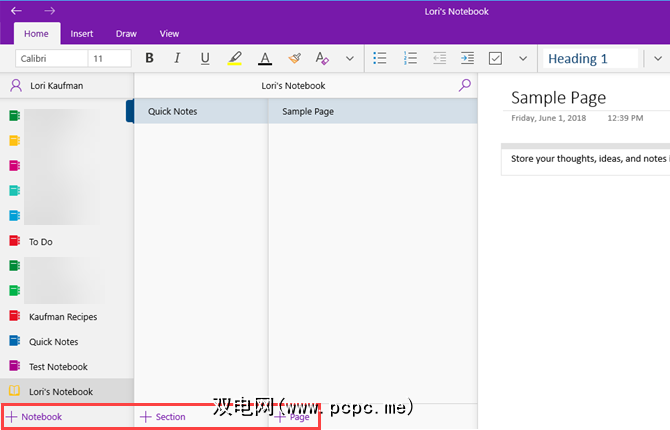Switch to the Insert tab
The width and height of the screenshot is (670, 430).
pyautogui.click(x=82, y=33)
